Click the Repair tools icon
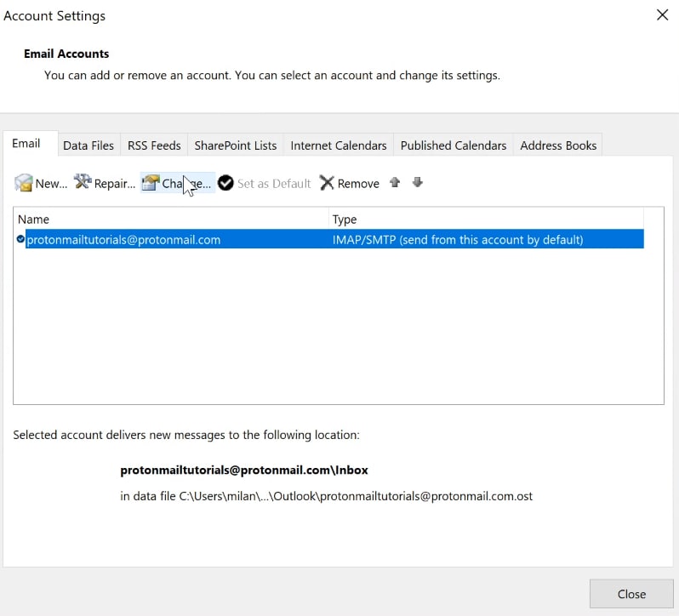This screenshot has width=679, height=616. tap(83, 182)
